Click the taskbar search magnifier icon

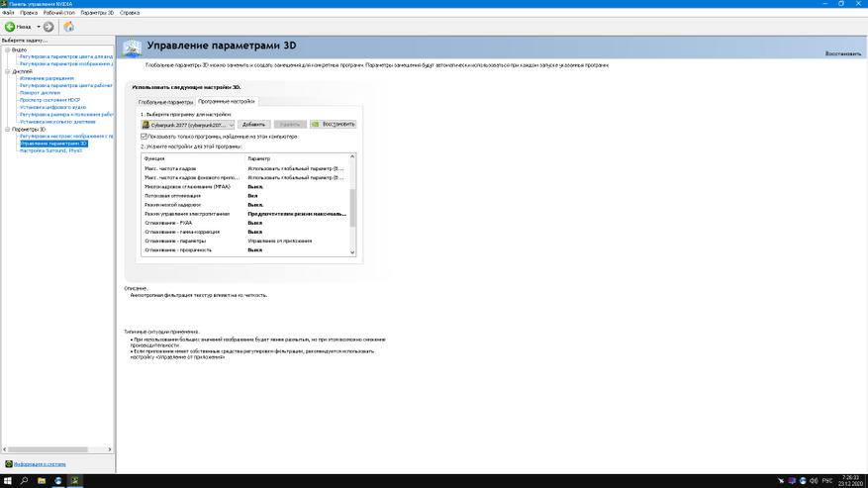[24, 480]
